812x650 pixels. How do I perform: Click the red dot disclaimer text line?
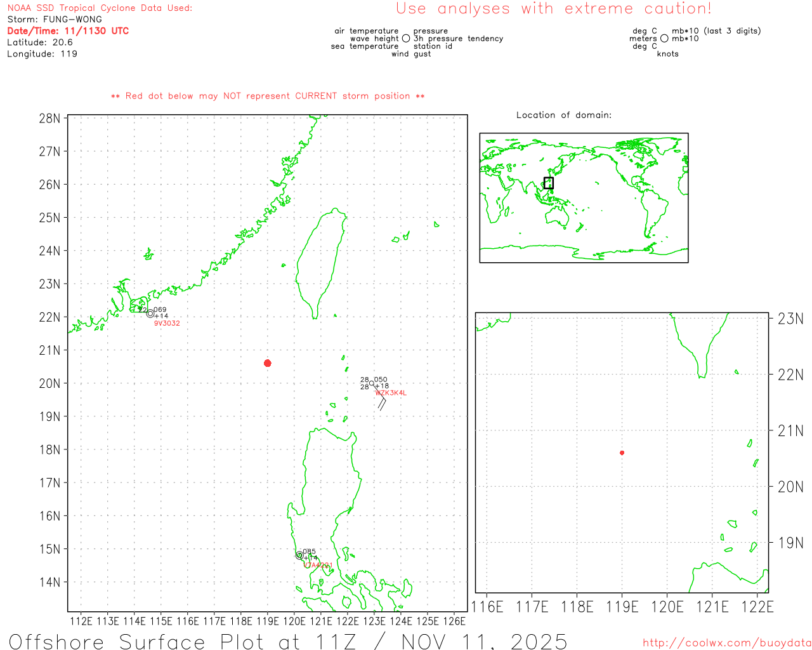268,96
